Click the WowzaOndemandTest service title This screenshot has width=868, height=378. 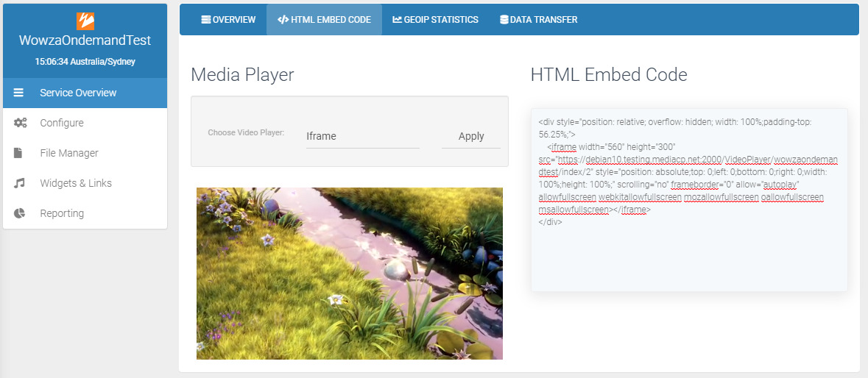pyautogui.click(x=85, y=41)
